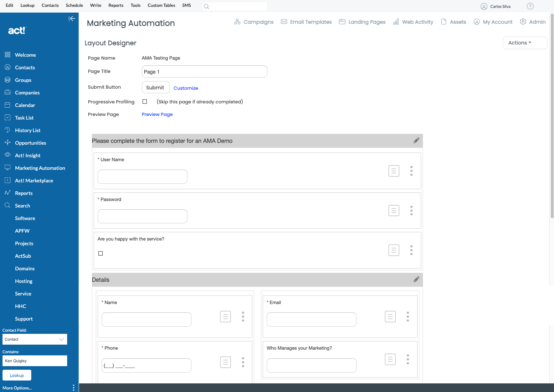
Task: Open the Edit menu
Action: 10,5
